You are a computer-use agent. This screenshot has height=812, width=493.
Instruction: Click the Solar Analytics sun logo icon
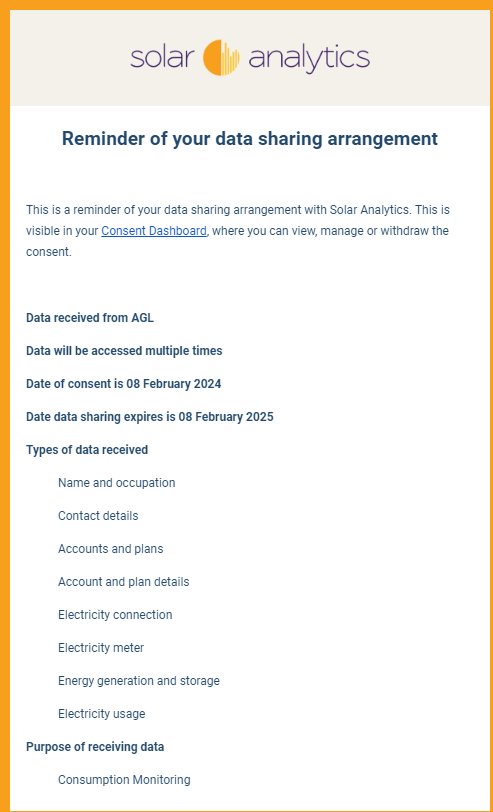221,57
